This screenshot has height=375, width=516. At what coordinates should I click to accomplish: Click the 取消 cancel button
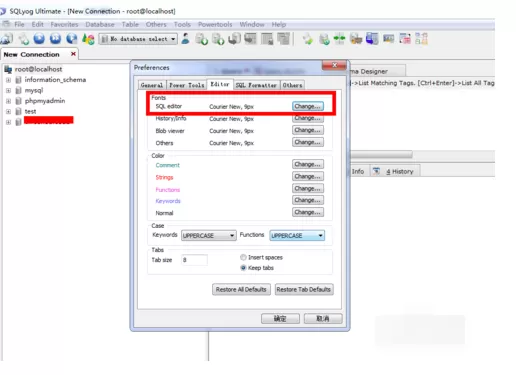pyautogui.click(x=323, y=318)
